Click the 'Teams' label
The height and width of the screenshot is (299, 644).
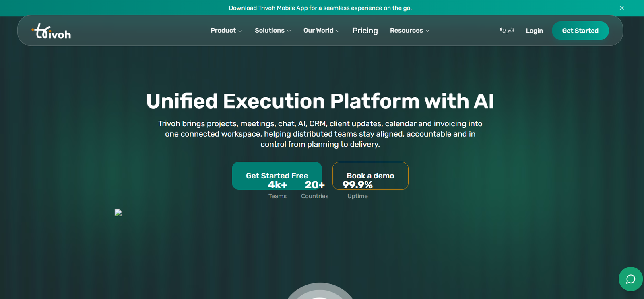point(278,196)
